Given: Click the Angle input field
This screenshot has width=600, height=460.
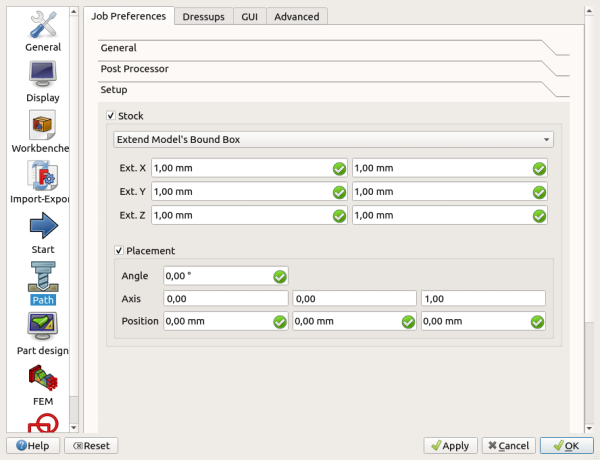Looking at the screenshot, I should [x=226, y=276].
